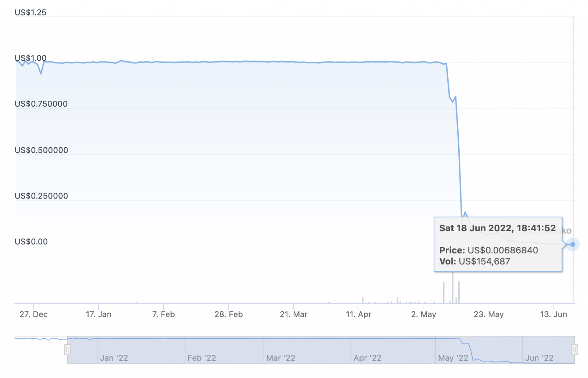Click the 21. Mar x-axis label

[294, 314]
